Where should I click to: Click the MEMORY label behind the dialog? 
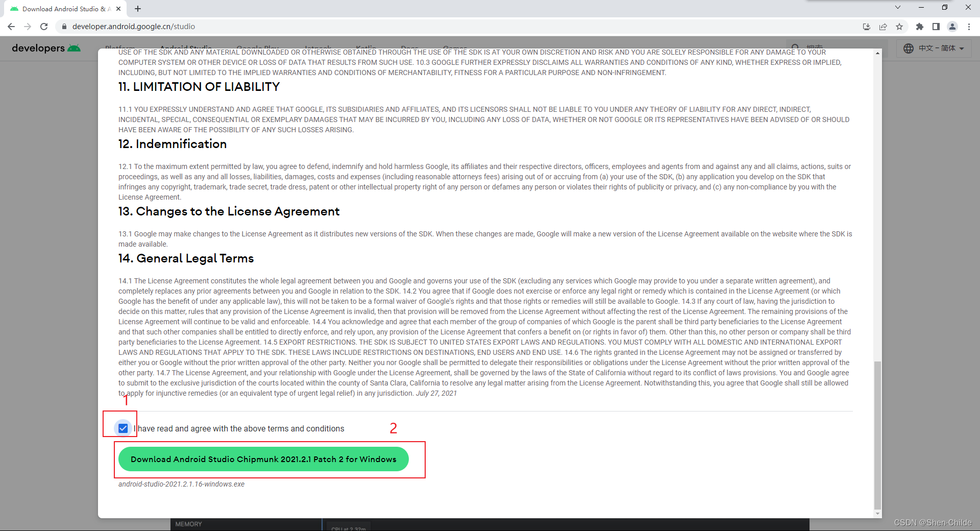188,524
